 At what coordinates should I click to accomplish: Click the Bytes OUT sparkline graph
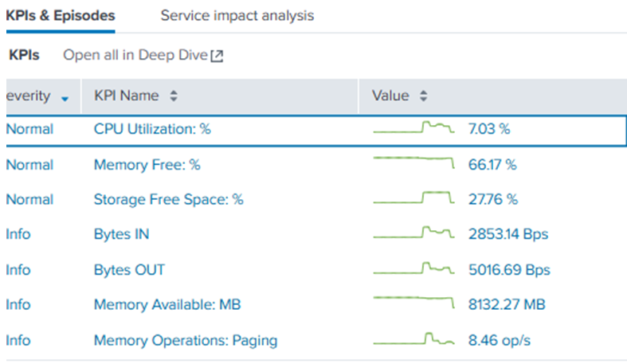pos(413,268)
